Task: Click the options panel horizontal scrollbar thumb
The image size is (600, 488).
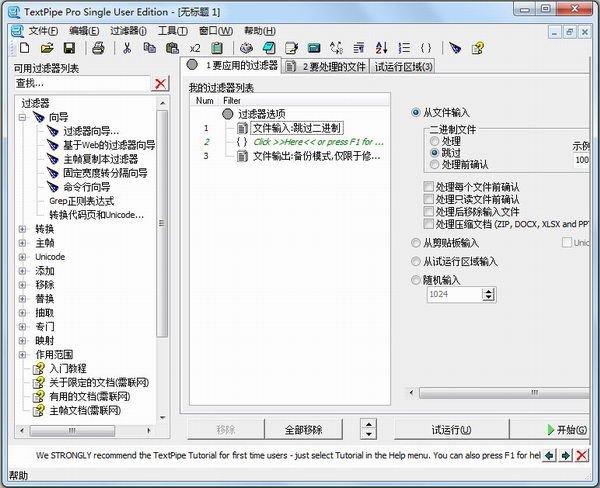Action: pos(504,393)
